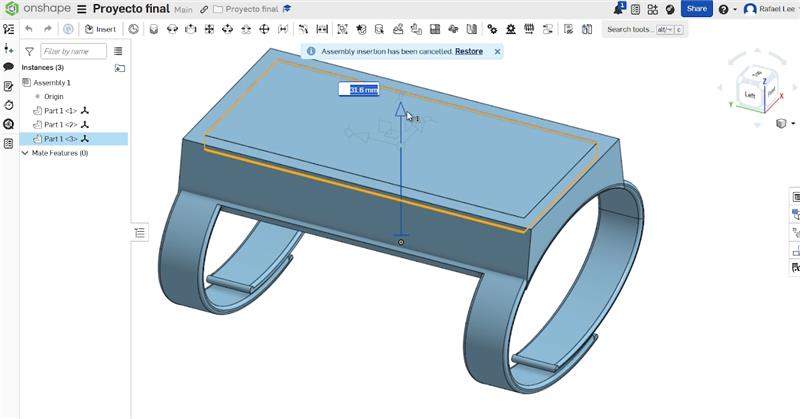The height and width of the screenshot is (419, 800).
Task: Click the 31.8 mm distance field
Action: 359,90
